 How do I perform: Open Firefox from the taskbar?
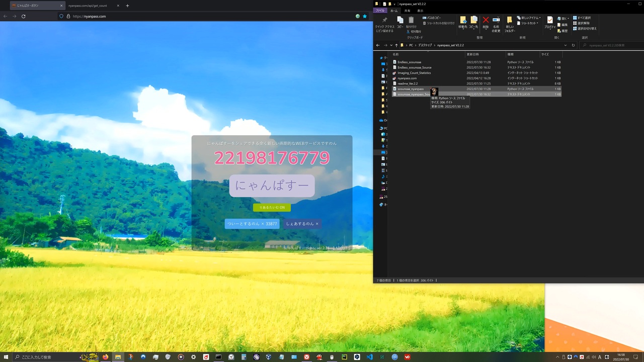coord(105,357)
